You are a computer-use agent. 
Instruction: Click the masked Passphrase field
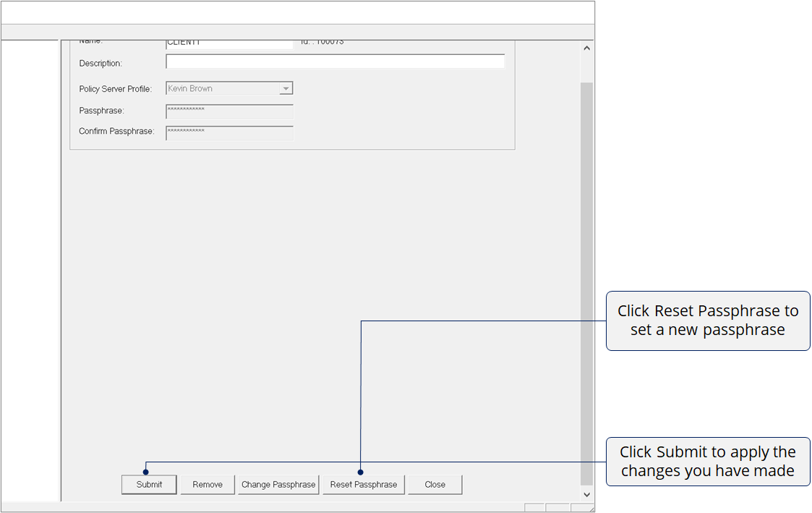pyautogui.click(x=229, y=111)
